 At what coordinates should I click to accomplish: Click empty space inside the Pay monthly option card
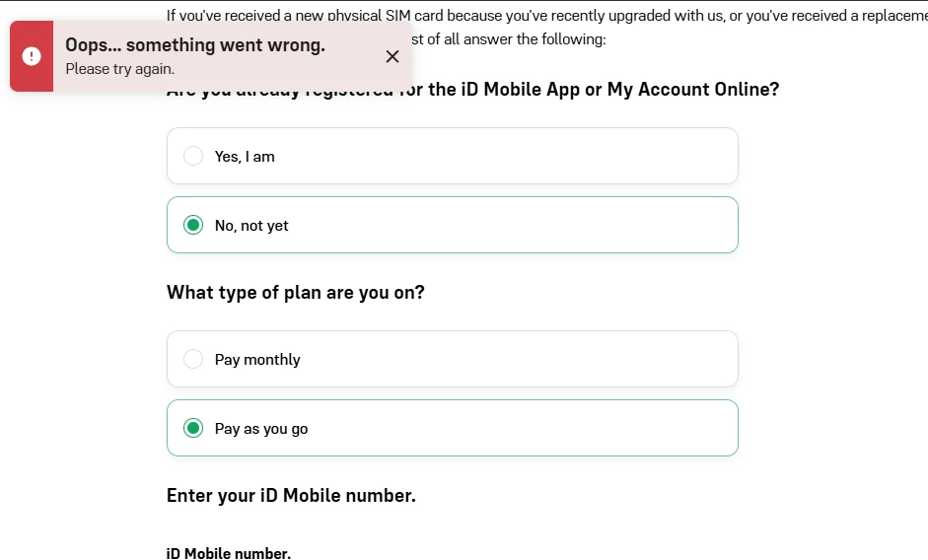pyautogui.click(x=542, y=359)
